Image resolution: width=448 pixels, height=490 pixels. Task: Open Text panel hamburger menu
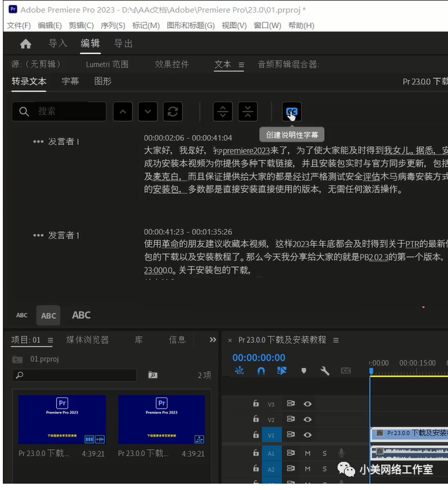click(x=241, y=65)
